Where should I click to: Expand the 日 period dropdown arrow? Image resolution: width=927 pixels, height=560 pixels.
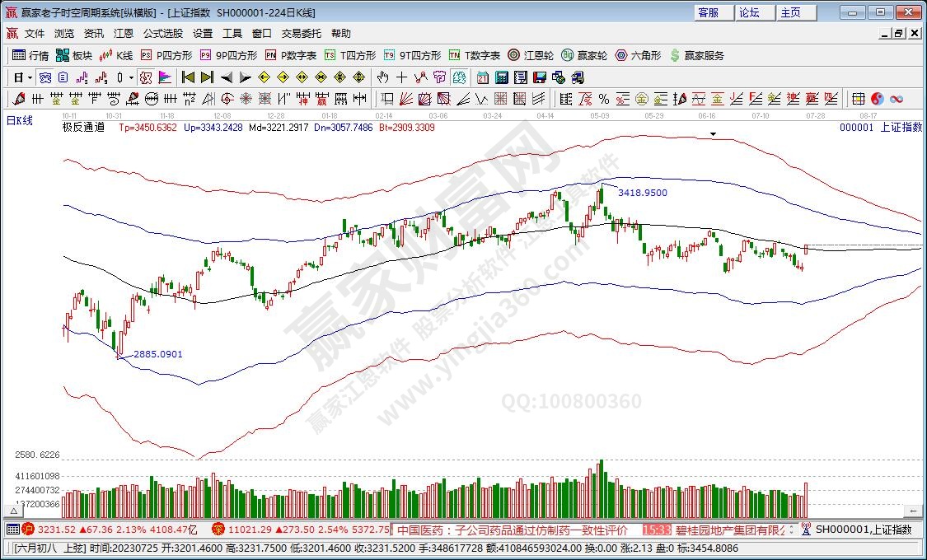pos(30,77)
